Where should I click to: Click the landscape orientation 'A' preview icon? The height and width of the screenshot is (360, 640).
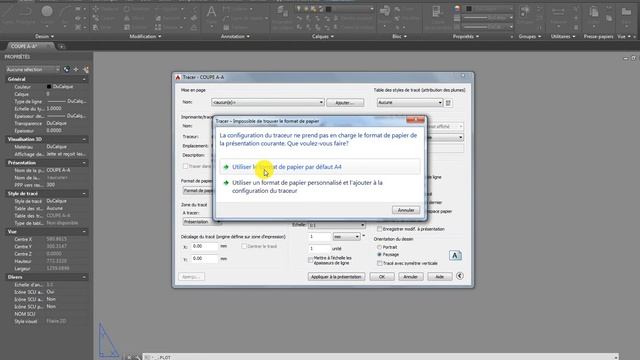click(x=455, y=256)
